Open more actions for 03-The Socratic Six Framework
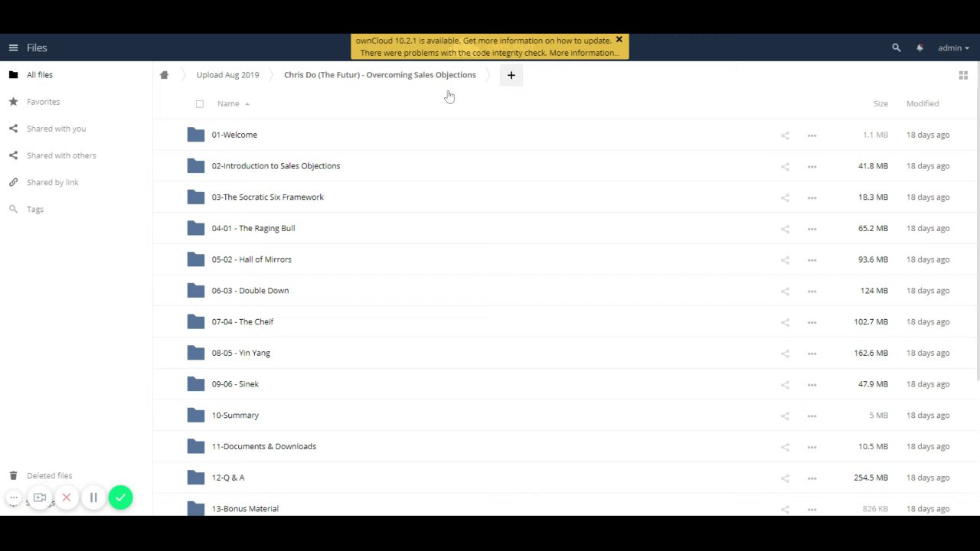Screen dimensions: 980x551 point(812,197)
